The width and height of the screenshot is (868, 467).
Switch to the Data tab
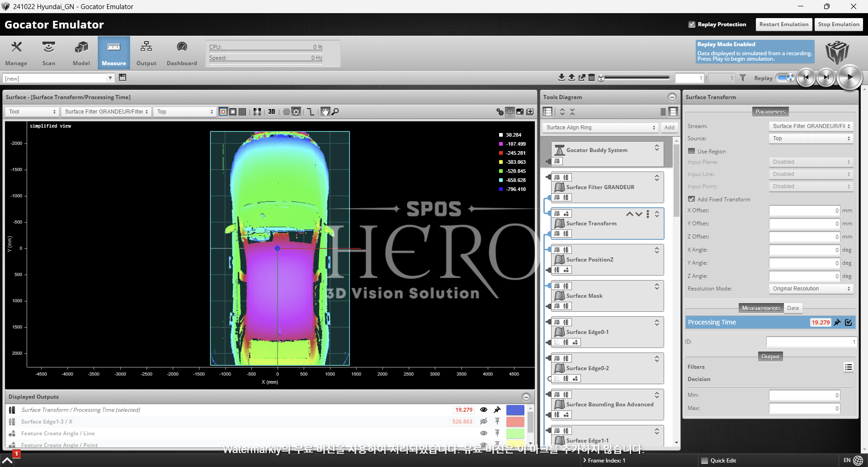coord(793,308)
